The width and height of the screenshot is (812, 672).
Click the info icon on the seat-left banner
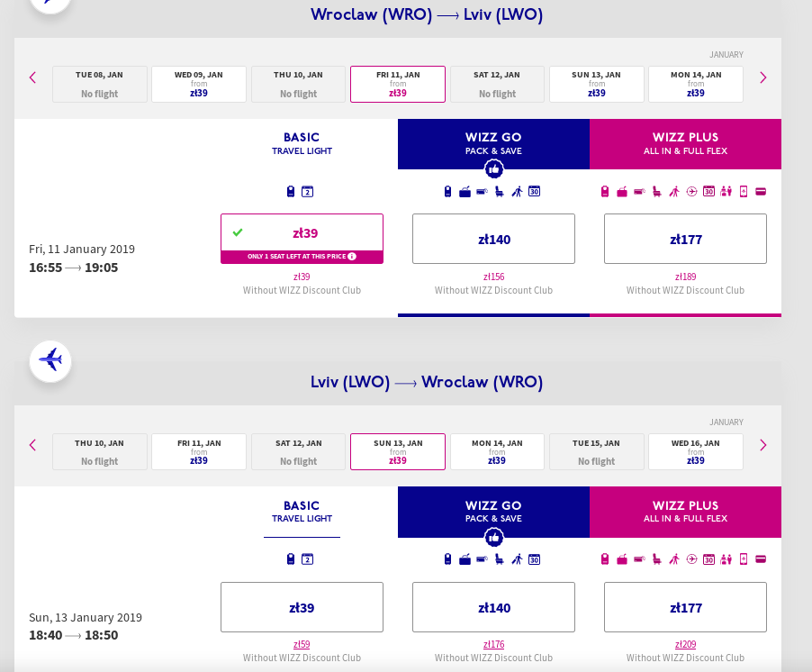352,257
